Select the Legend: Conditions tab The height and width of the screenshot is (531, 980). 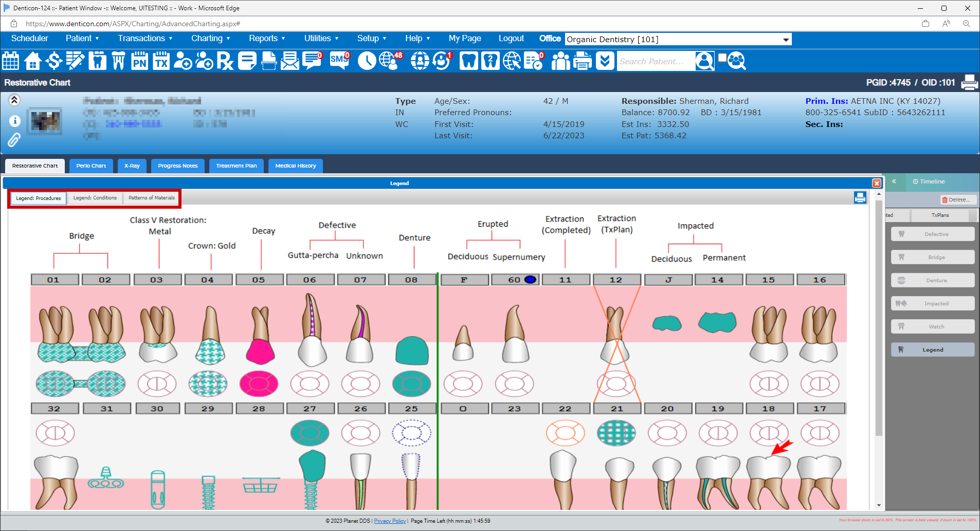point(95,198)
